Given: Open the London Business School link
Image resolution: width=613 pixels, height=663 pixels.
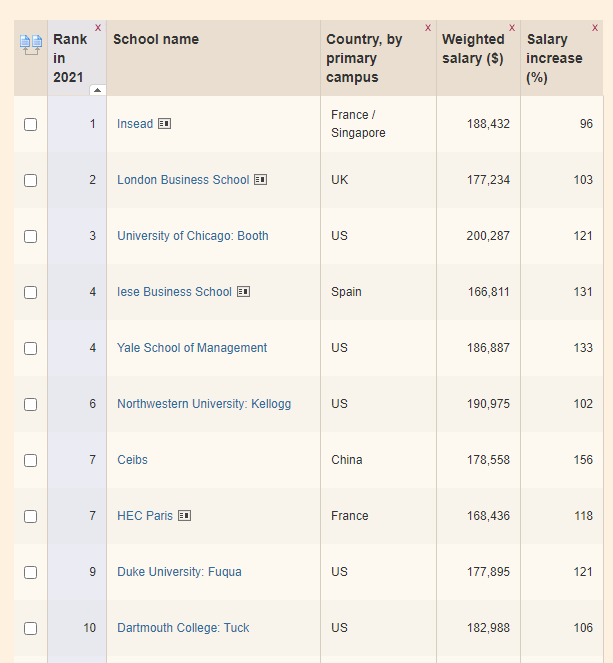Looking at the screenshot, I should (183, 180).
